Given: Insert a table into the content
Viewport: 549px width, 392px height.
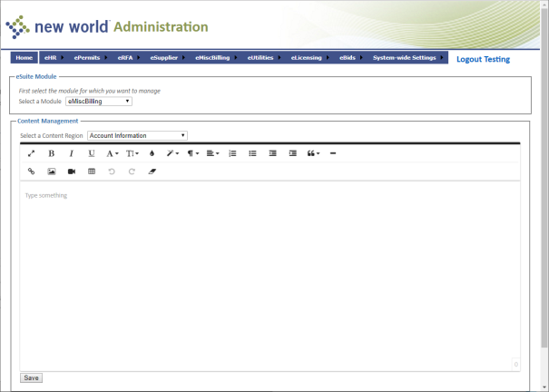Looking at the screenshot, I should tap(91, 171).
